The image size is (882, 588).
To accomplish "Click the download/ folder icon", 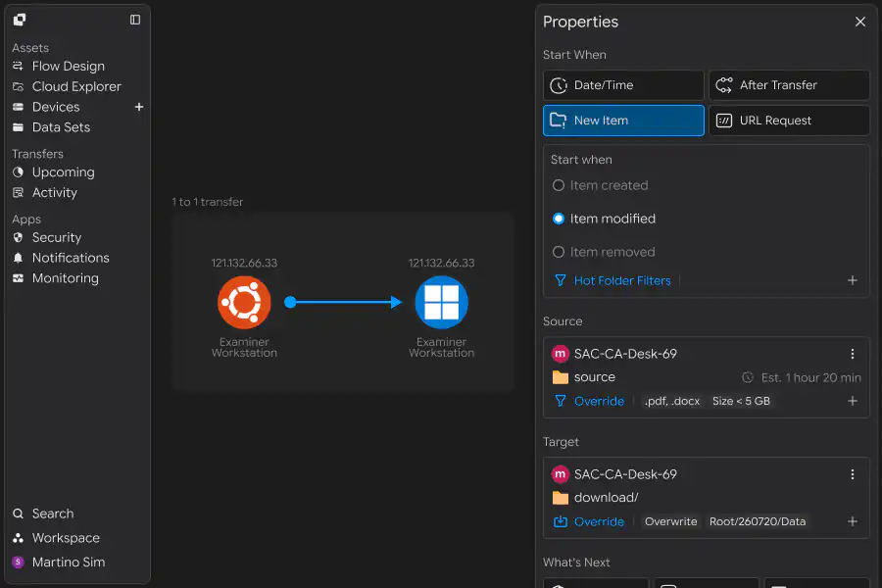I will click(x=561, y=498).
